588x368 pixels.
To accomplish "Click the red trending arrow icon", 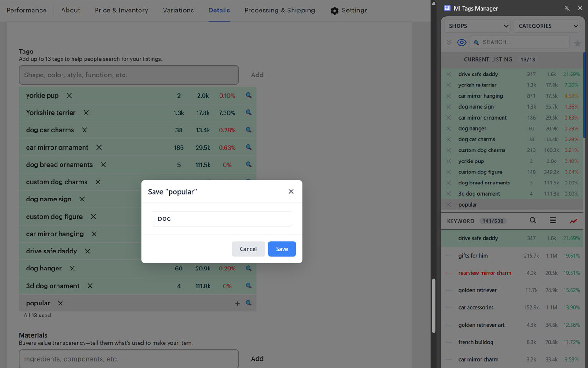I will 573,221.
